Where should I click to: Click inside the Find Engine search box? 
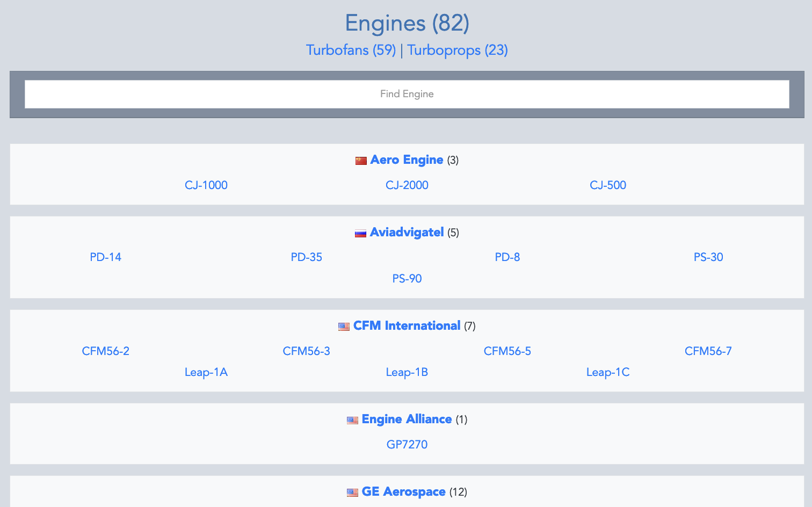click(x=407, y=93)
